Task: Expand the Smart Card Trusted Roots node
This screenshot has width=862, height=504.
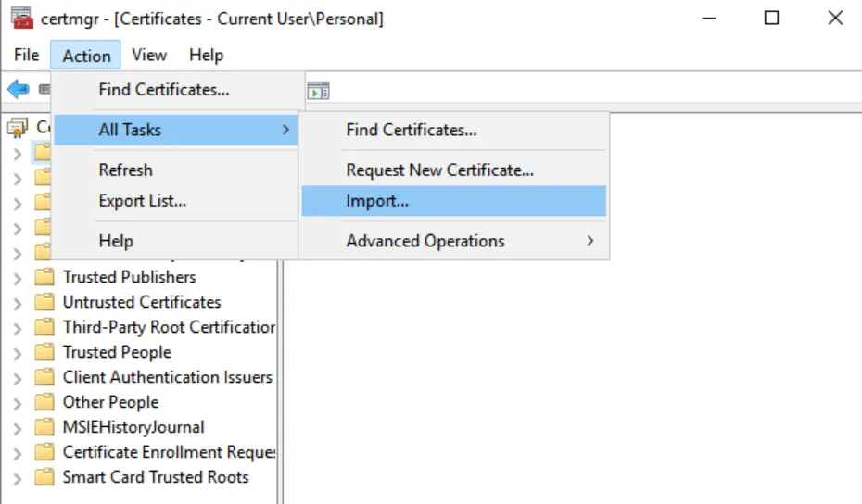Action: (18, 479)
